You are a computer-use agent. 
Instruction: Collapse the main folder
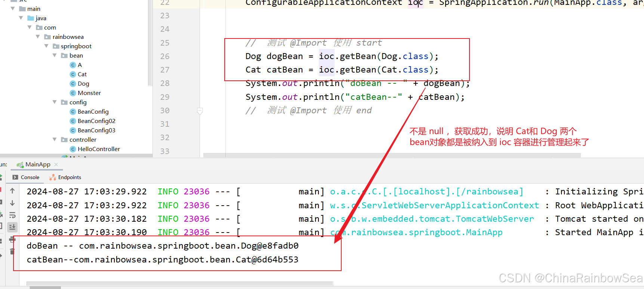click(13, 9)
